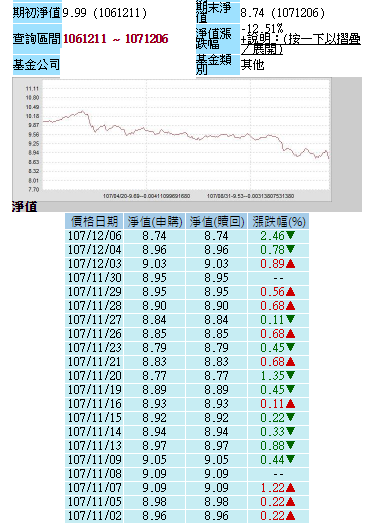
Task: Click the green down arrow in the 107/11/13 row
Action: 291,445
